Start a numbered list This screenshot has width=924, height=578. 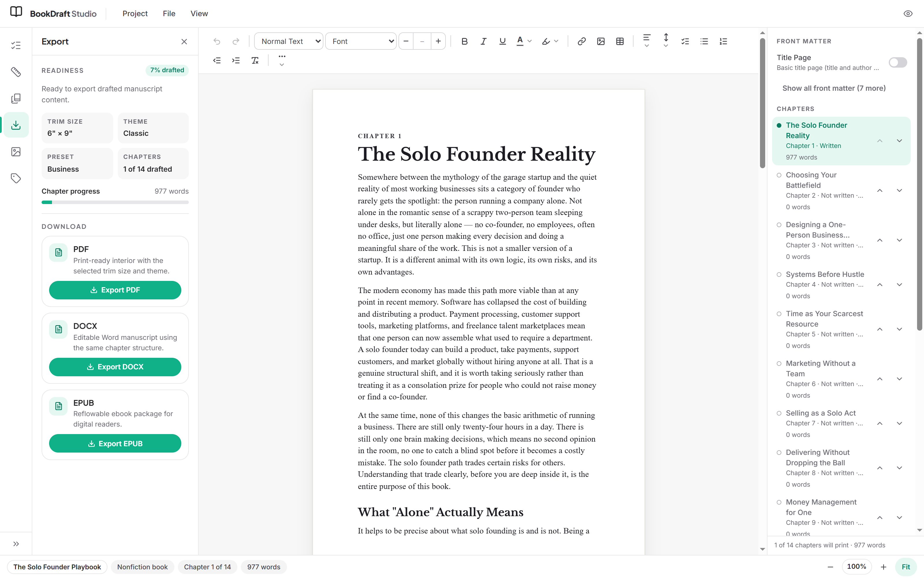pyautogui.click(x=723, y=41)
